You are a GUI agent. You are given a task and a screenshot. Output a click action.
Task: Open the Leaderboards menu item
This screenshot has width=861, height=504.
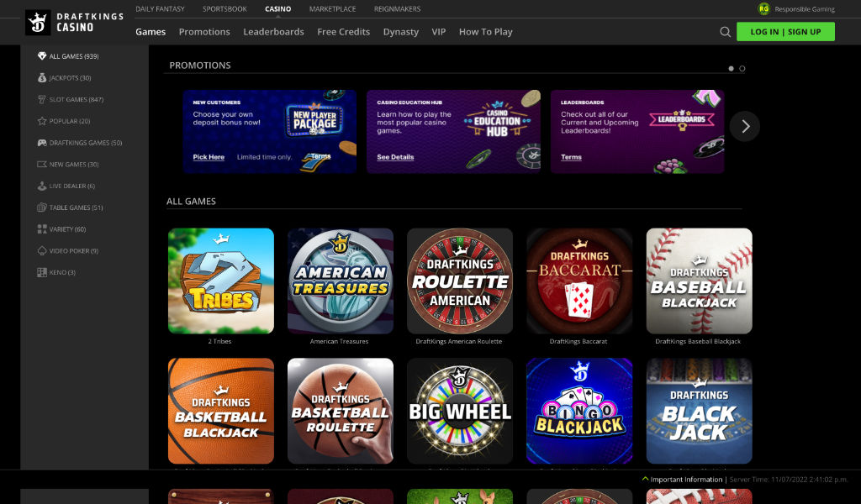click(x=273, y=32)
